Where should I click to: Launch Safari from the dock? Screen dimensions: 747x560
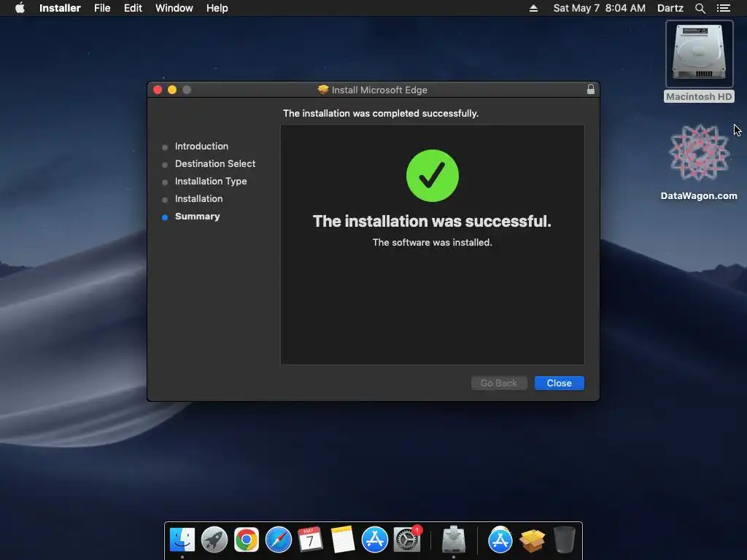click(278, 540)
